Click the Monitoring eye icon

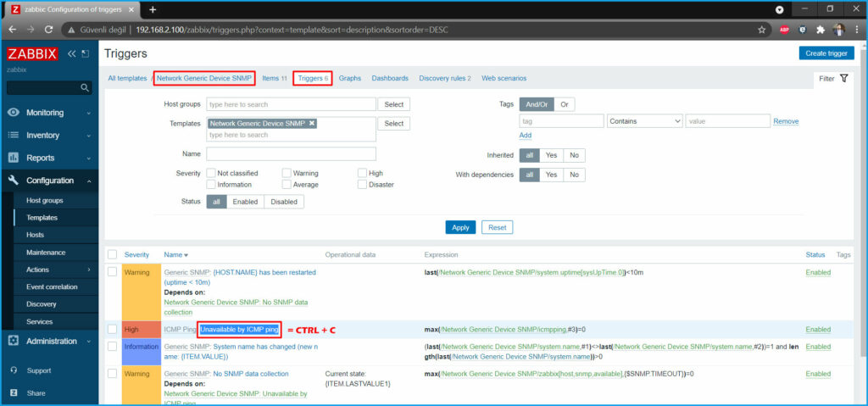[x=14, y=113]
